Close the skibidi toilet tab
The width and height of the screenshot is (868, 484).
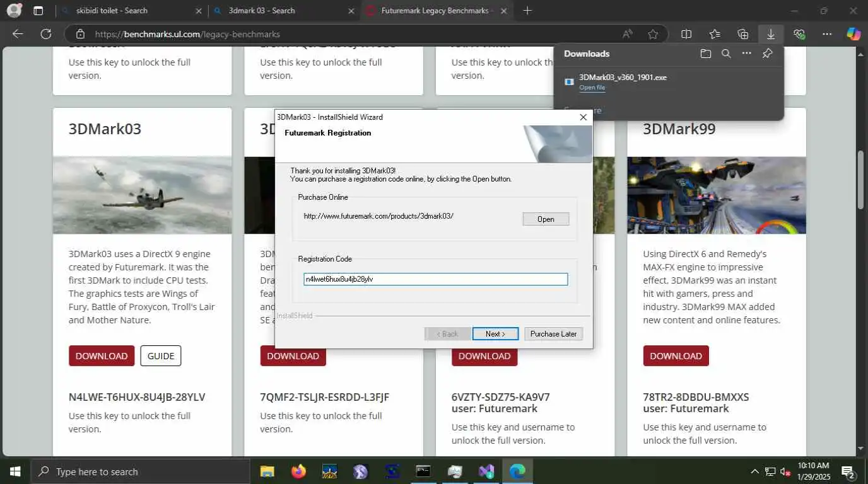pos(199,11)
